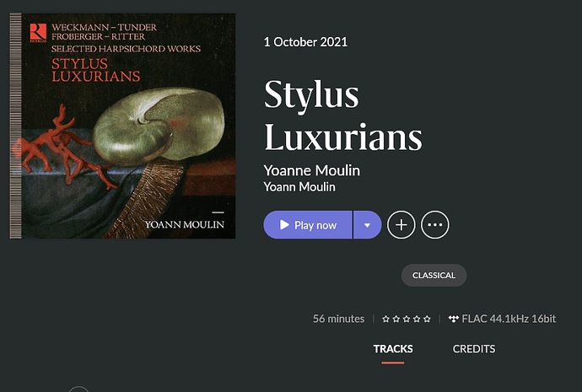Viewport: 582px width, 392px height.
Task: Click the Stylus Luxurians album title
Action: [342, 115]
